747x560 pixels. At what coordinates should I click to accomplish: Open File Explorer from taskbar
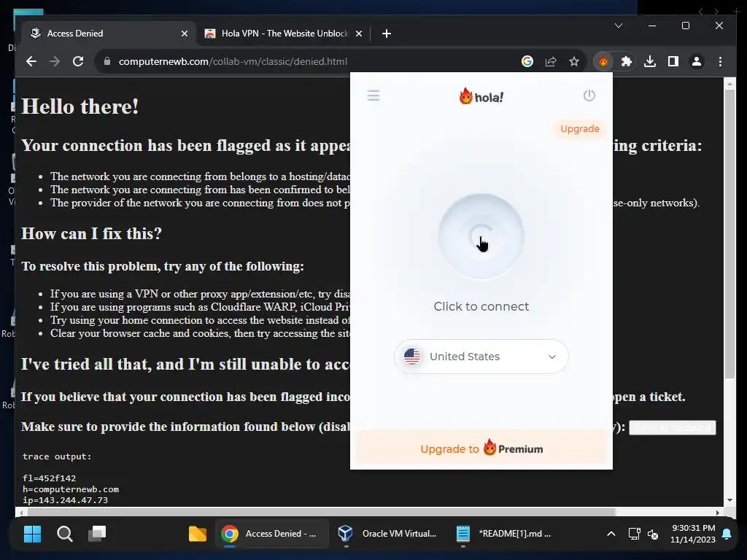coord(197,534)
